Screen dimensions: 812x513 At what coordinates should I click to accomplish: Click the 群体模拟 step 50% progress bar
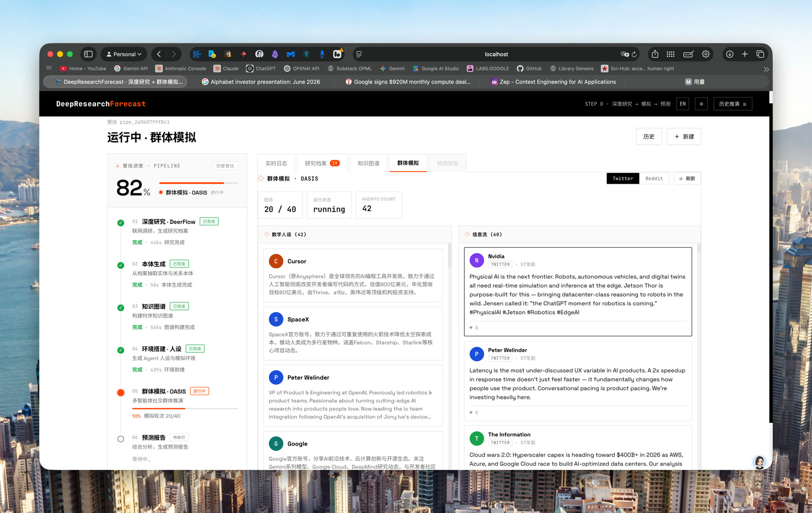[x=185, y=408]
